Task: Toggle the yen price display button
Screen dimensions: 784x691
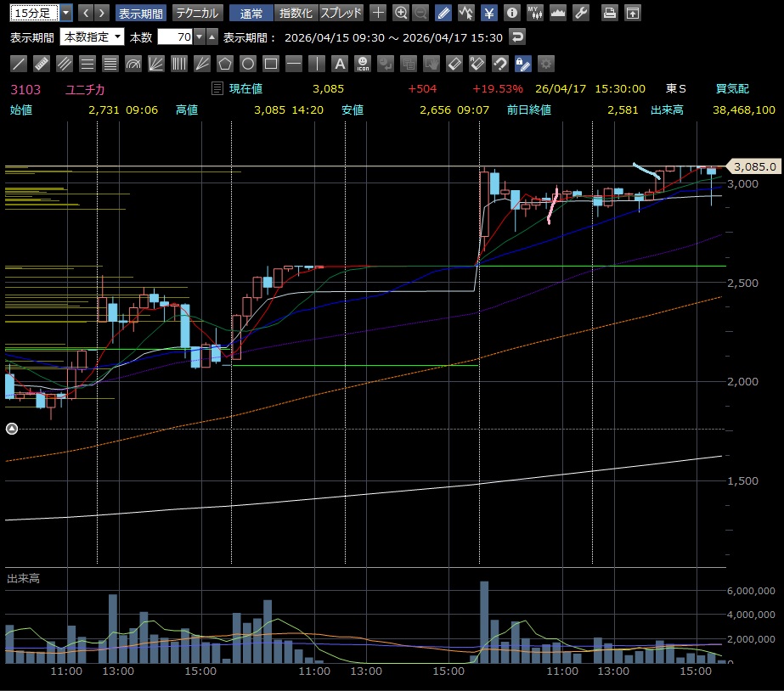Action: pyautogui.click(x=489, y=13)
